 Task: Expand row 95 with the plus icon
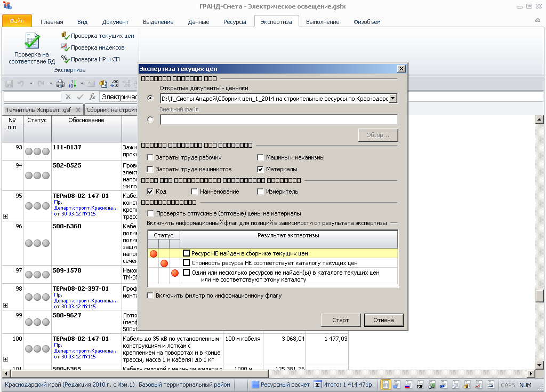[5, 216]
